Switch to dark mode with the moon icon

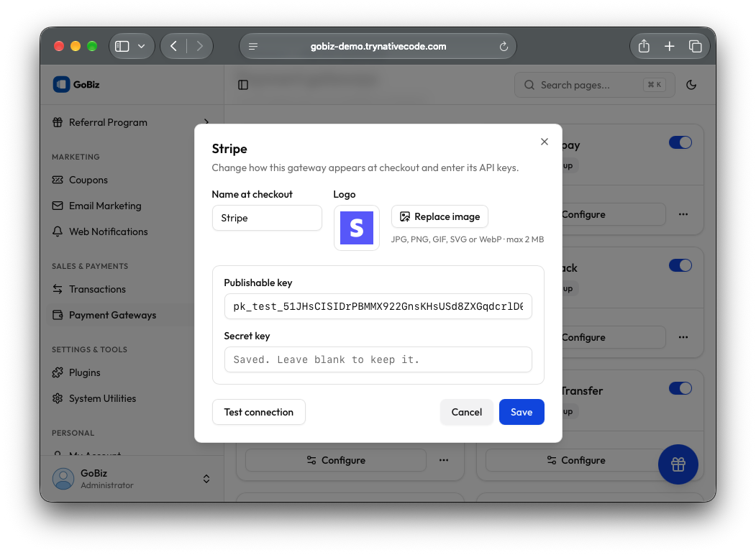[691, 85]
